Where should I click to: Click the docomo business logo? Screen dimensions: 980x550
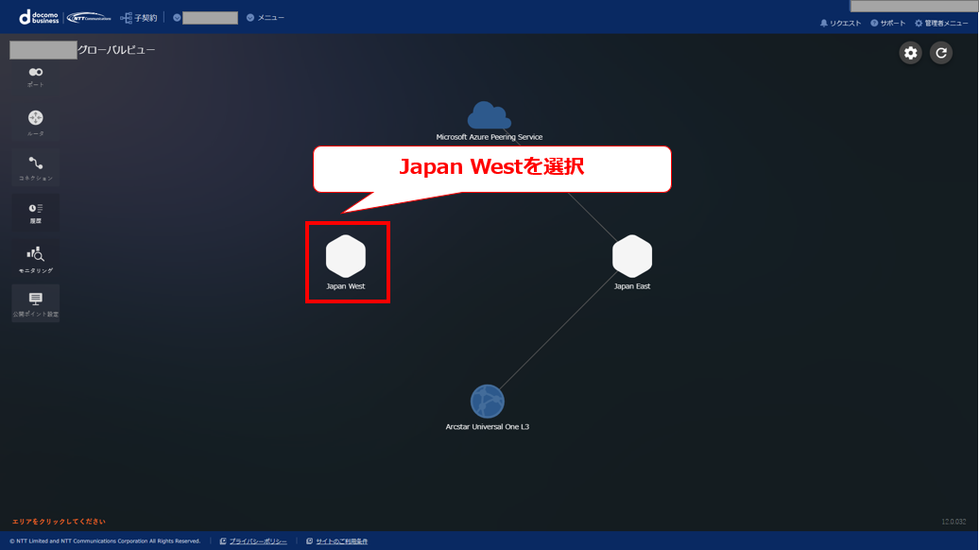click(x=39, y=17)
